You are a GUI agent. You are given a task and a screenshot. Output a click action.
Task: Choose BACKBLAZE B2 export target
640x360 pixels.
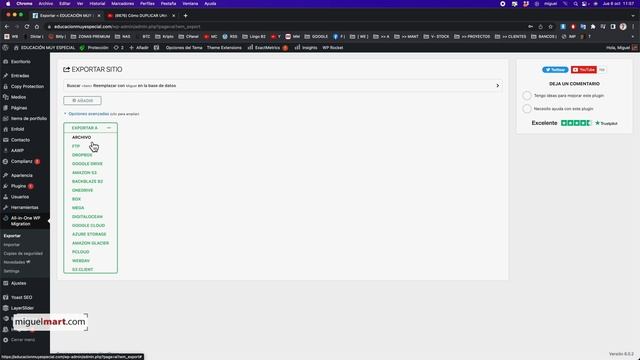click(87, 181)
